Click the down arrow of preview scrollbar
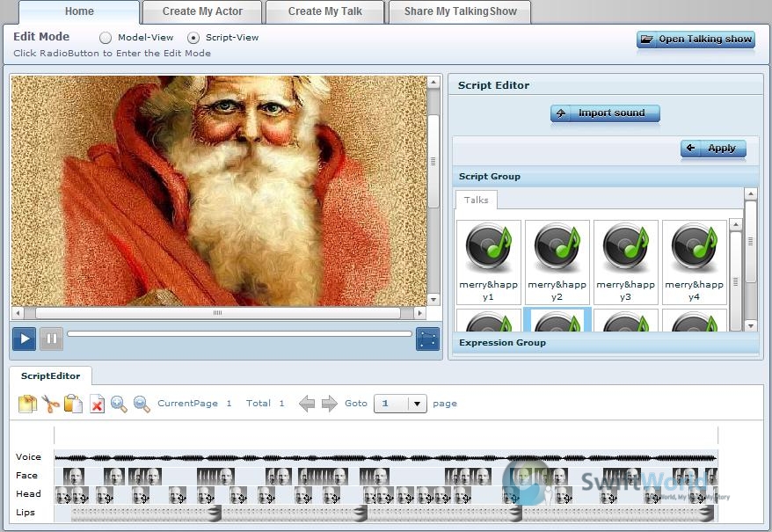Viewport: 772px width, 532px height. [x=433, y=300]
